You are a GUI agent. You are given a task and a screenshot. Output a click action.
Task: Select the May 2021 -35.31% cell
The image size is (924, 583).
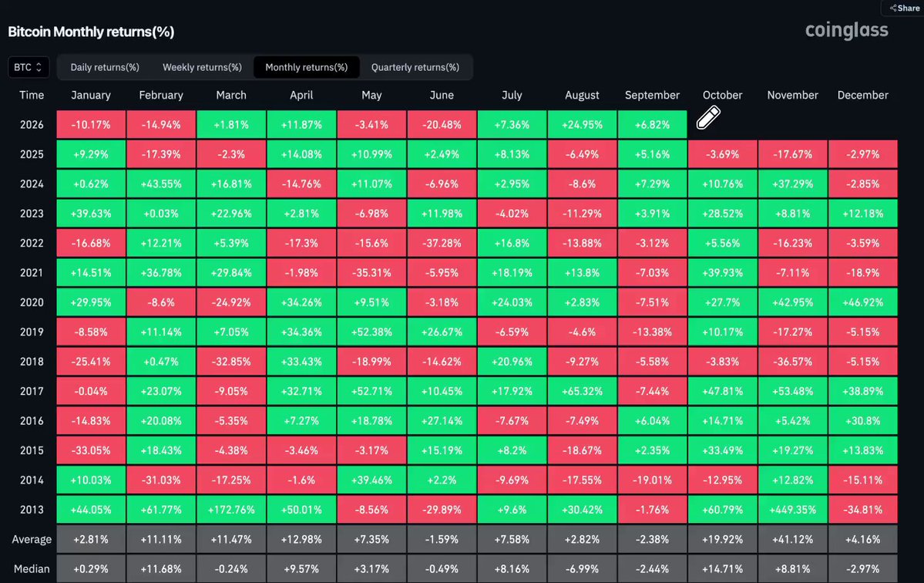(x=371, y=273)
